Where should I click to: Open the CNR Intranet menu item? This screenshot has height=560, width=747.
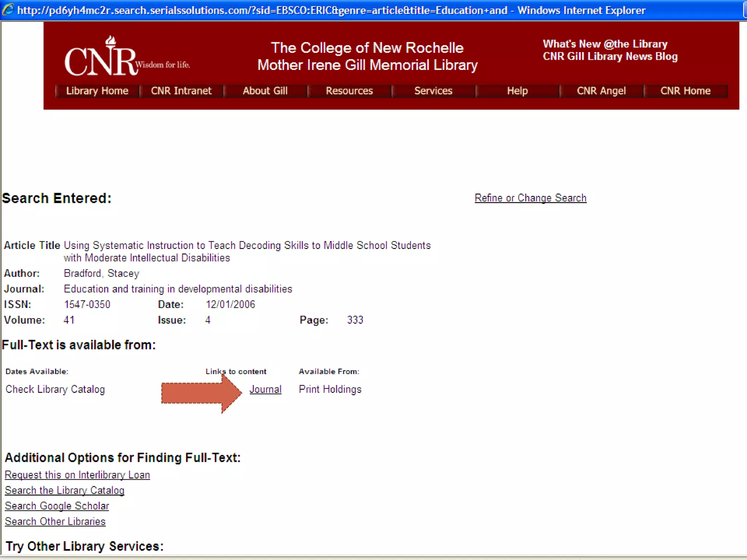coord(181,91)
